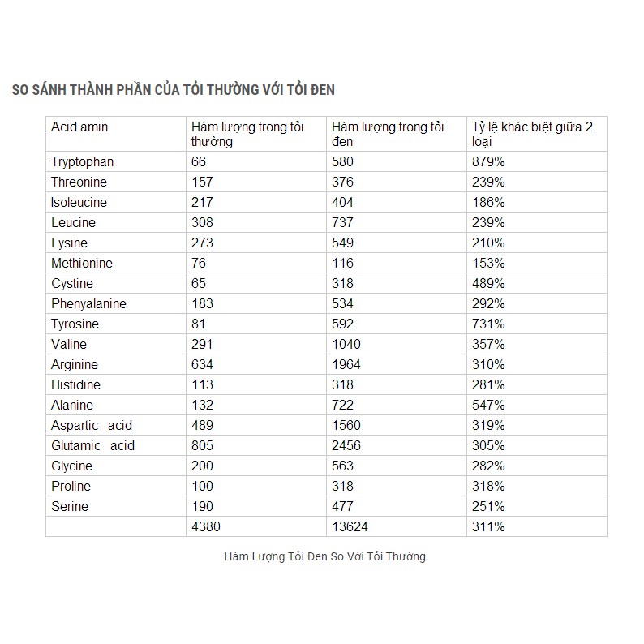Select the Aspartic acid cell

[92, 425]
